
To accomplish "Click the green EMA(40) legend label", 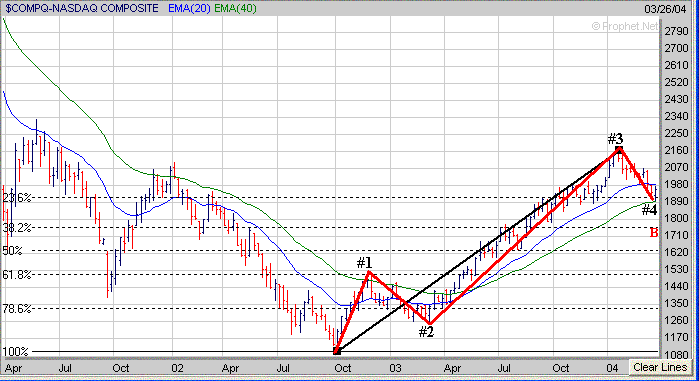I will (x=236, y=8).
